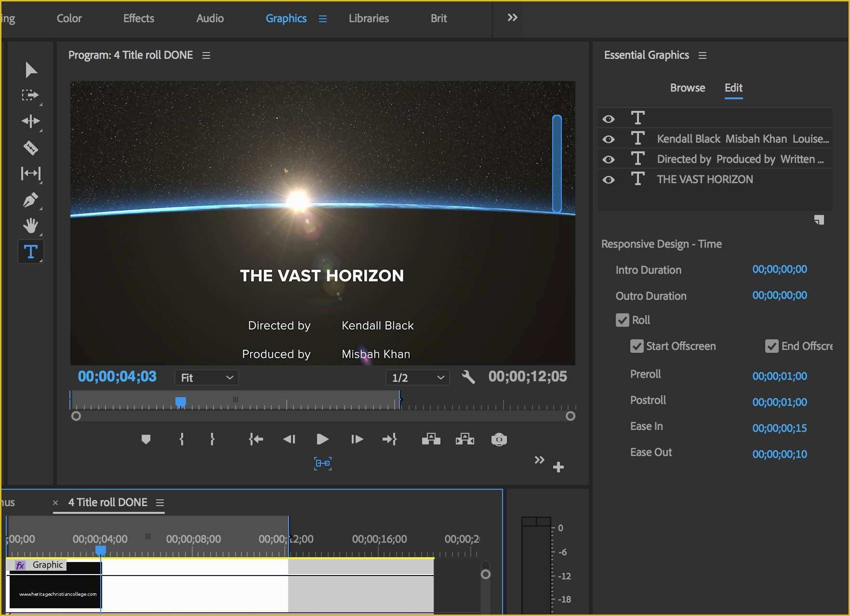This screenshot has height=616, width=850.
Task: Edit the Preroll timecode
Action: point(780,376)
